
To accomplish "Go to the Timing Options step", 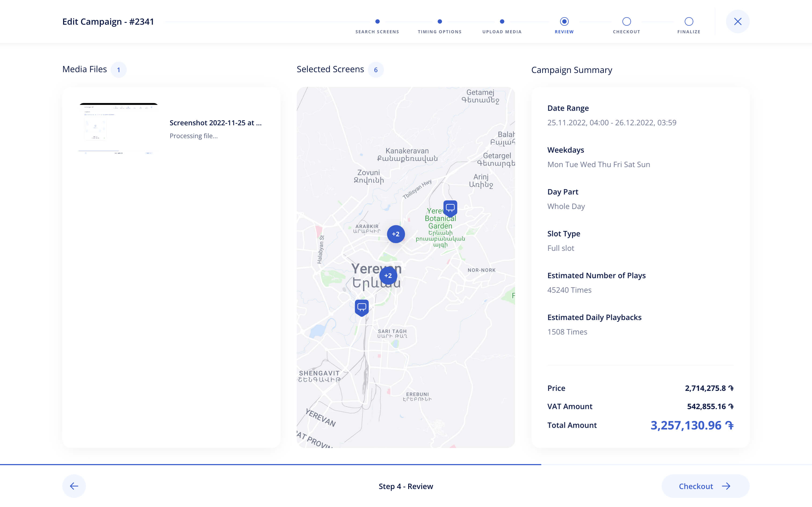I will [x=440, y=21].
